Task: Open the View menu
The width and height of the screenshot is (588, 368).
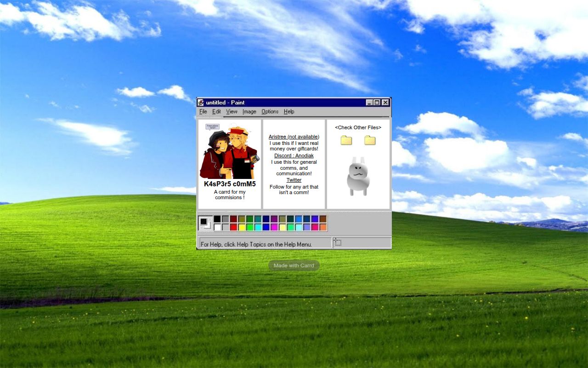Action: (232, 112)
